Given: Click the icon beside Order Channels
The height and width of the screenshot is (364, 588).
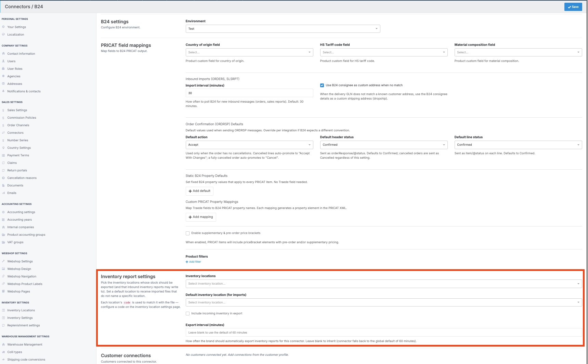Looking at the screenshot, I should pyautogui.click(x=3, y=125).
